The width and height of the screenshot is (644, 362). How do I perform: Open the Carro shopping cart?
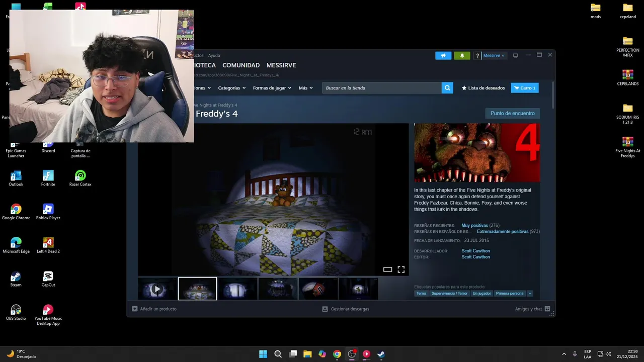point(525,88)
